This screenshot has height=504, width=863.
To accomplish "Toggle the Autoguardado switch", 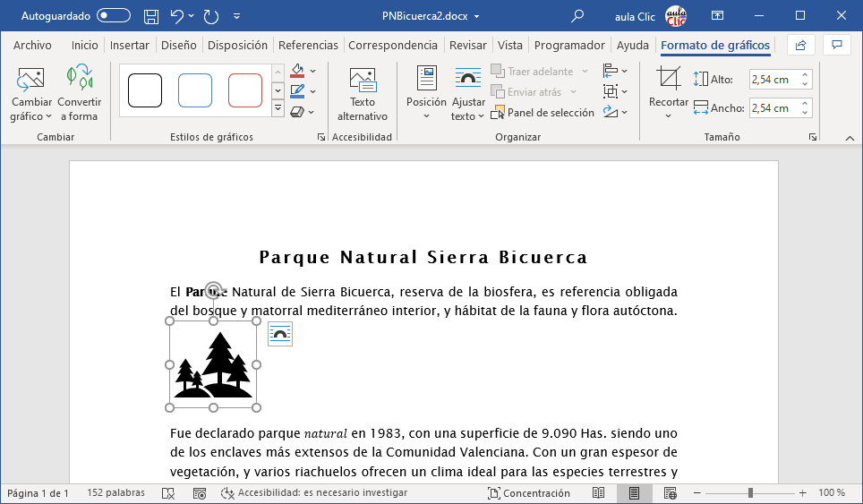I will pos(113,16).
